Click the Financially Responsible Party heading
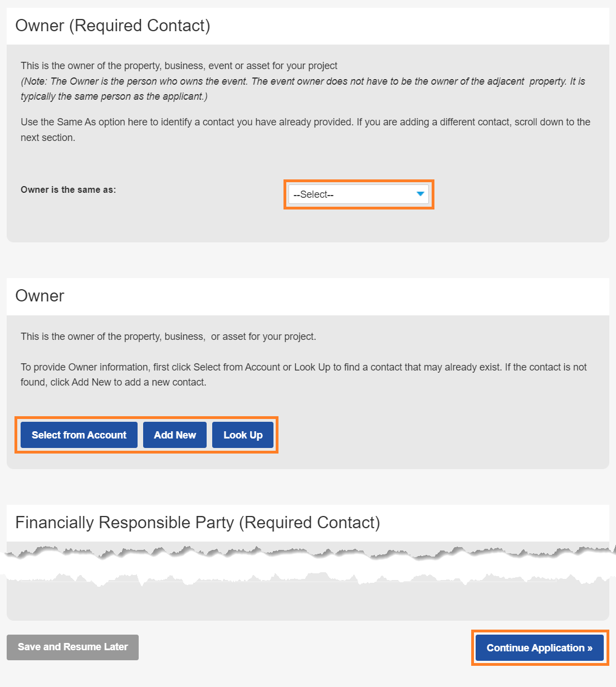The height and width of the screenshot is (687, 616). (x=197, y=523)
